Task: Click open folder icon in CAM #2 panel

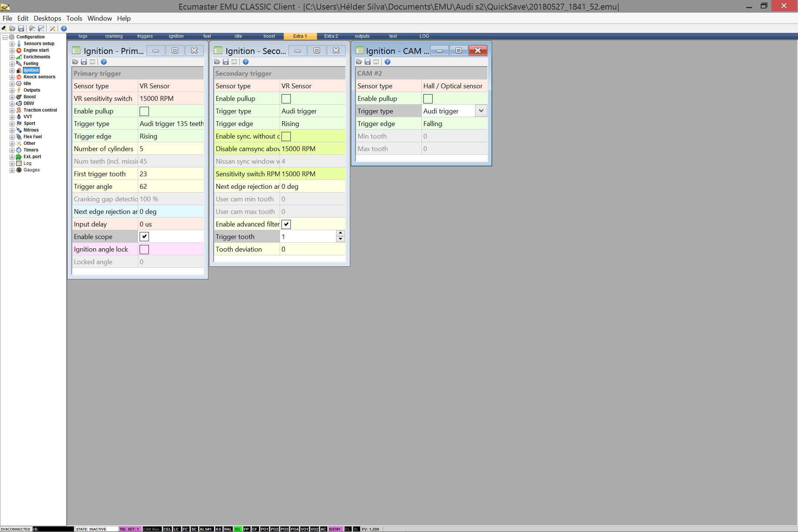Action: pyautogui.click(x=359, y=62)
